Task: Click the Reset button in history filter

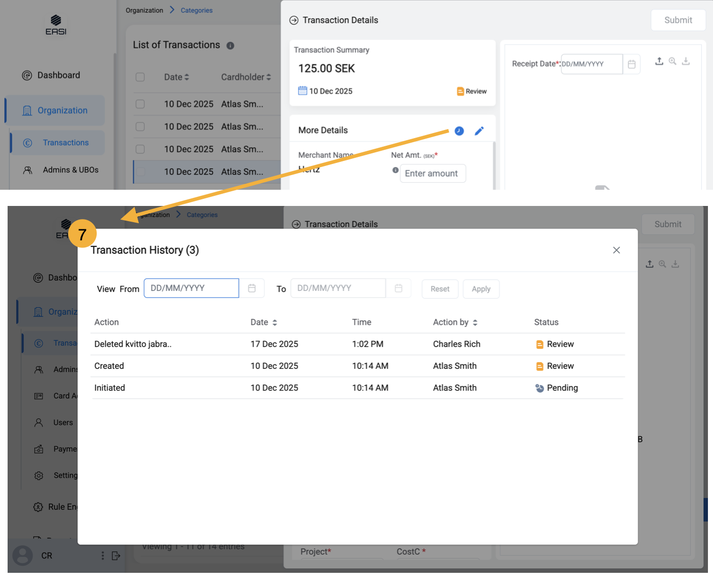Action: 440,289
